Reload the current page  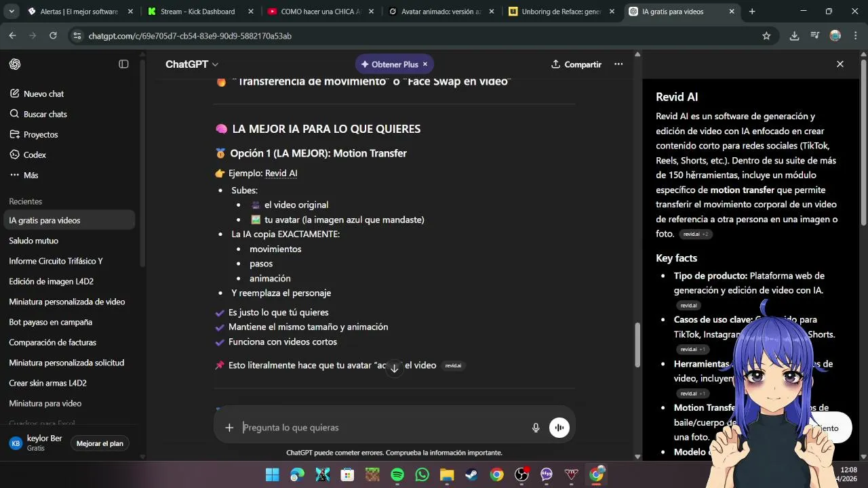click(x=54, y=36)
